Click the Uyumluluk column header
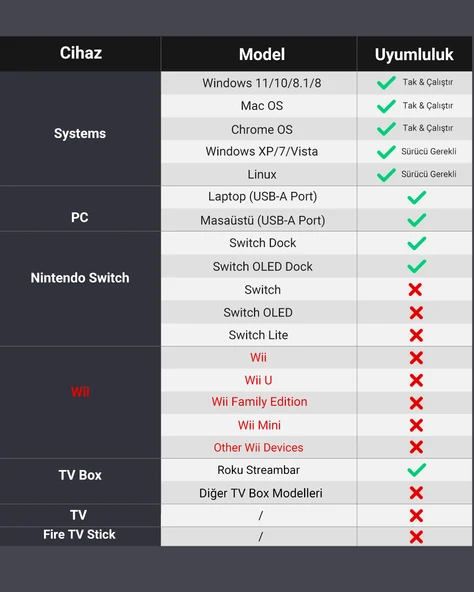 (414, 55)
